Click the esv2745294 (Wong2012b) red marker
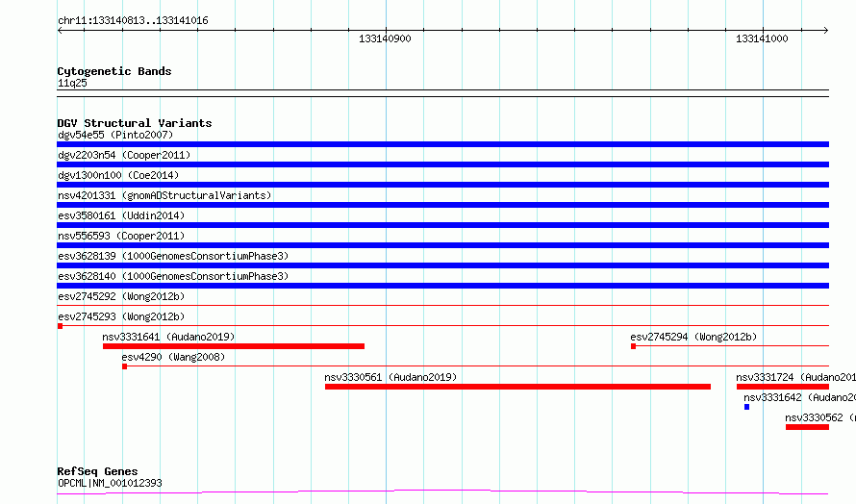856x504 pixels. pyautogui.click(x=633, y=346)
